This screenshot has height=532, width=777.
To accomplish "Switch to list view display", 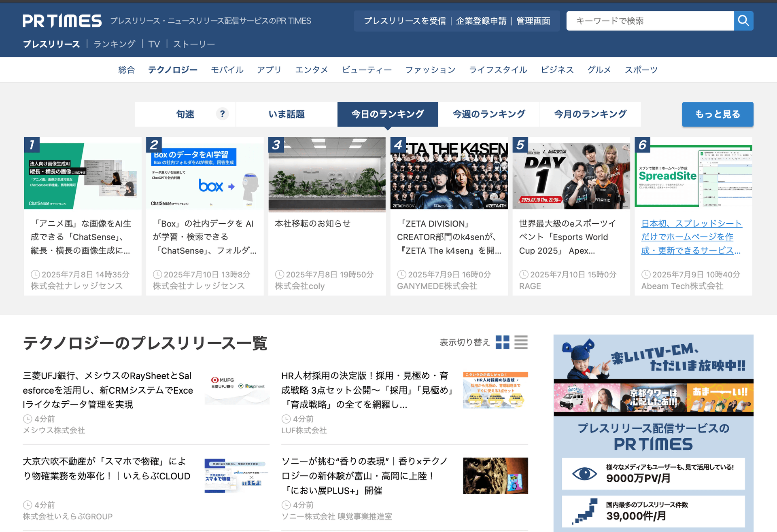I will [521, 342].
